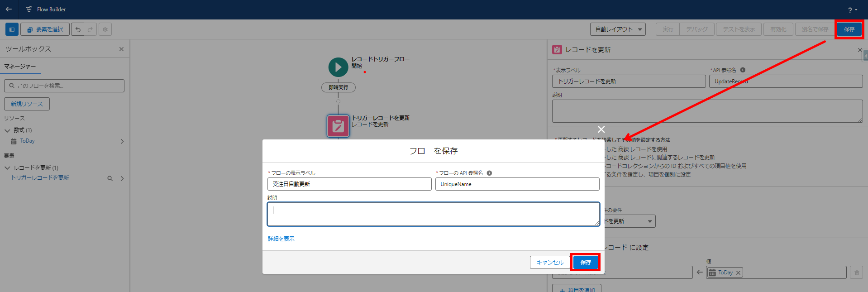This screenshot has width=868, height=292.
Task: Open the condition requirements dropdown in panel
Action: [x=630, y=221]
